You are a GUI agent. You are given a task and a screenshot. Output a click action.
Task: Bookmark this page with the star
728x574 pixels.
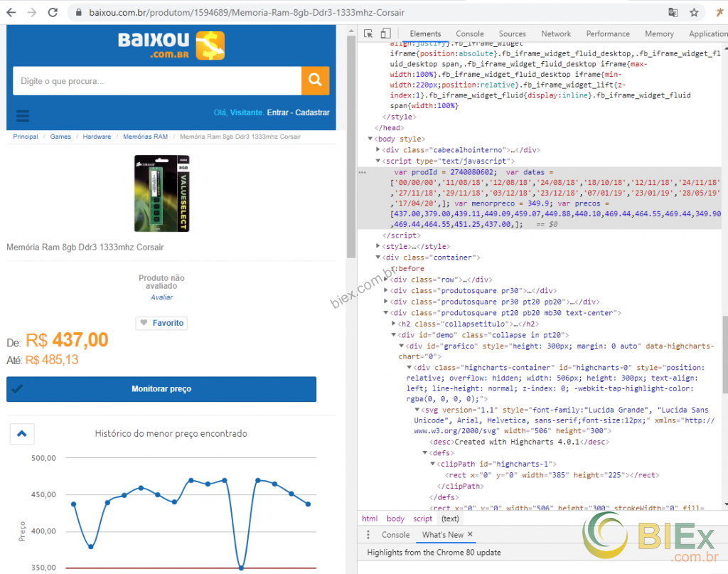pos(694,13)
